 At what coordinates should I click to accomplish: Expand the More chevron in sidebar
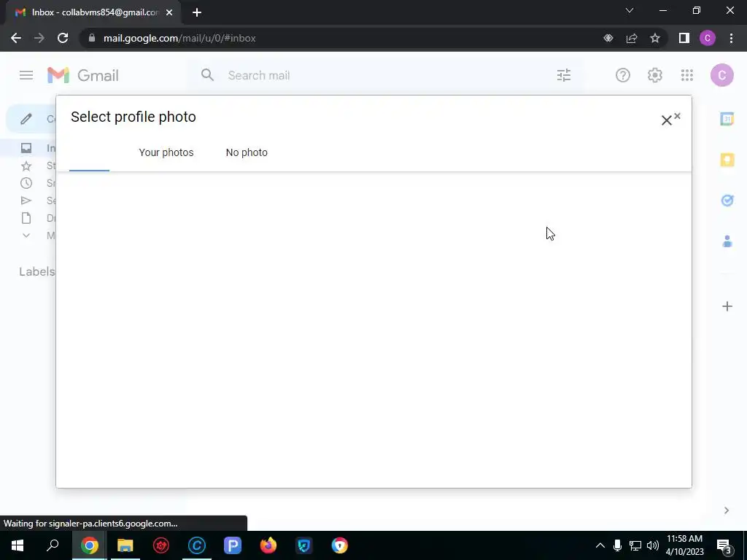[x=26, y=236]
